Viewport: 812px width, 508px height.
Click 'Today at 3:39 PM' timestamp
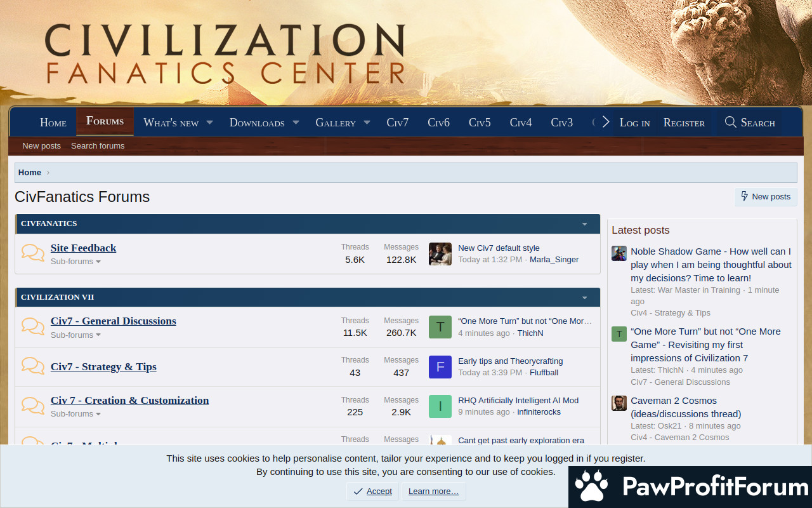490,372
